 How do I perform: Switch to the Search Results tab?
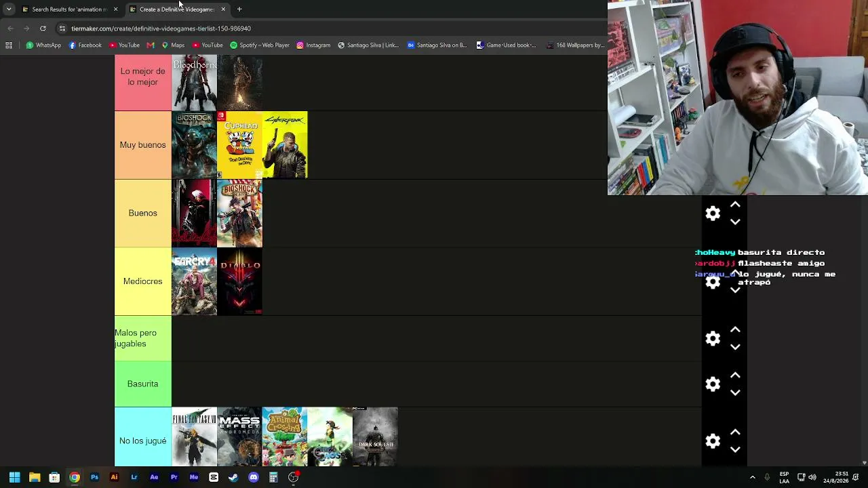(x=65, y=9)
